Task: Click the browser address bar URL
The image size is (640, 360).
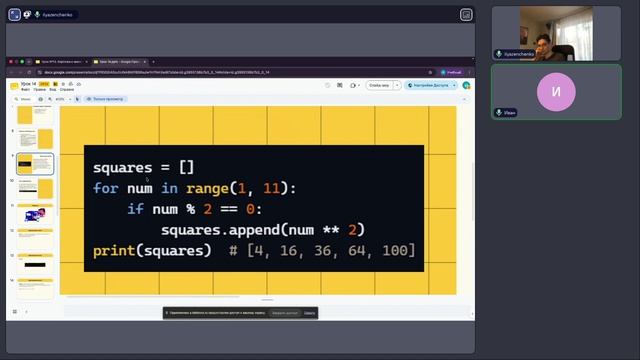Action: (157, 72)
